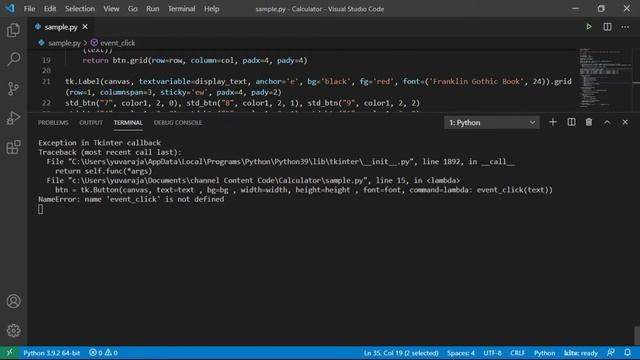The image size is (640, 360).
Task: Click the Calculator sample.py path in traceback
Action: pyautogui.click(x=218, y=180)
